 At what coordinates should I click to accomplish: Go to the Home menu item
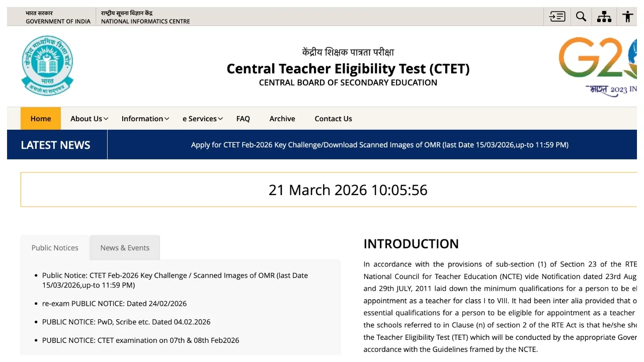(x=41, y=119)
